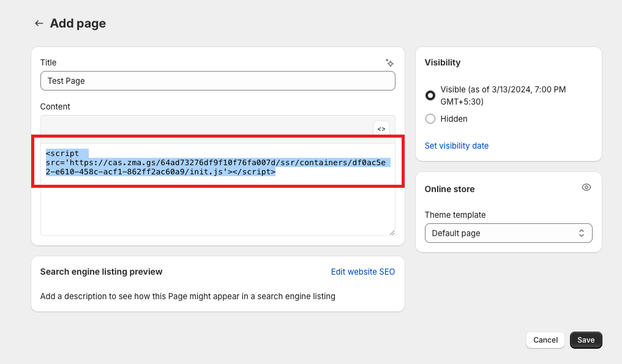Click inside the Content script code editor
The height and width of the screenshot is (364, 622).
tap(218, 190)
